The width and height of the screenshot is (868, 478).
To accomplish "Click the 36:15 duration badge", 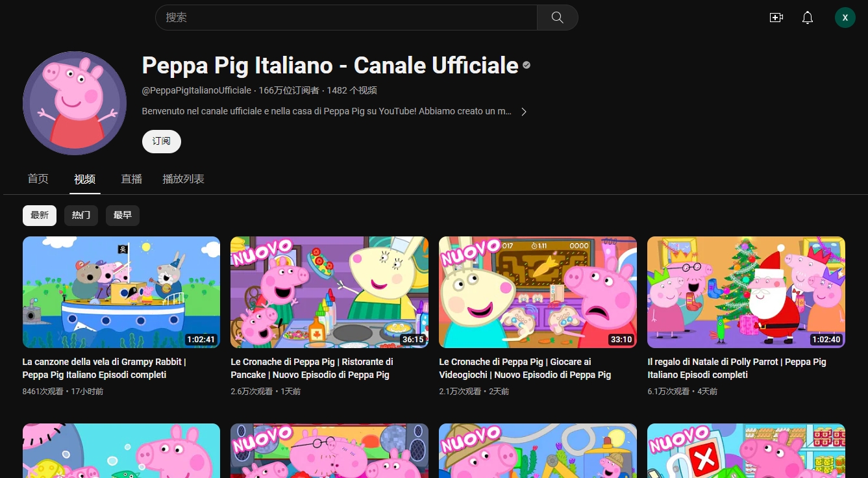I will pos(413,339).
